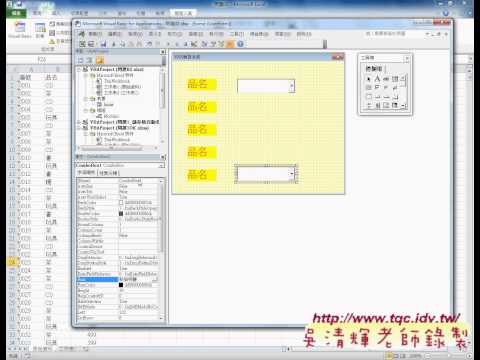Open the ComboBox1 object dropdown in Properties
This screenshot has height=360, width=480.
(x=162, y=165)
